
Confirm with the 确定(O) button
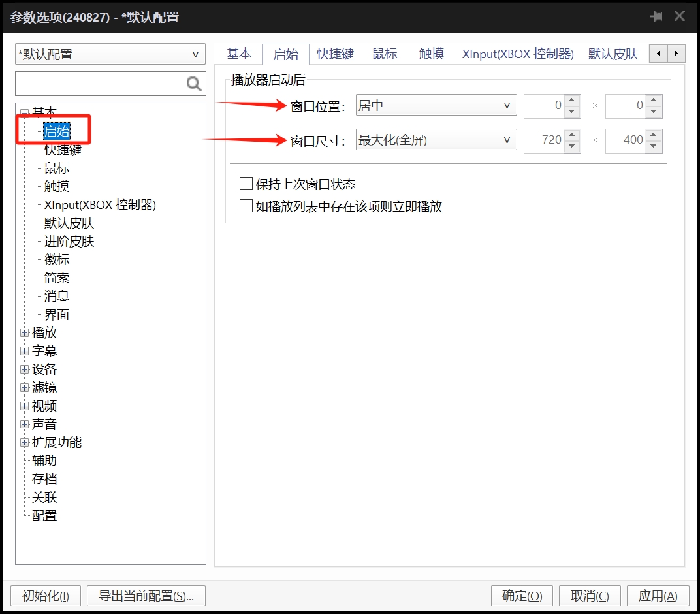(522, 596)
